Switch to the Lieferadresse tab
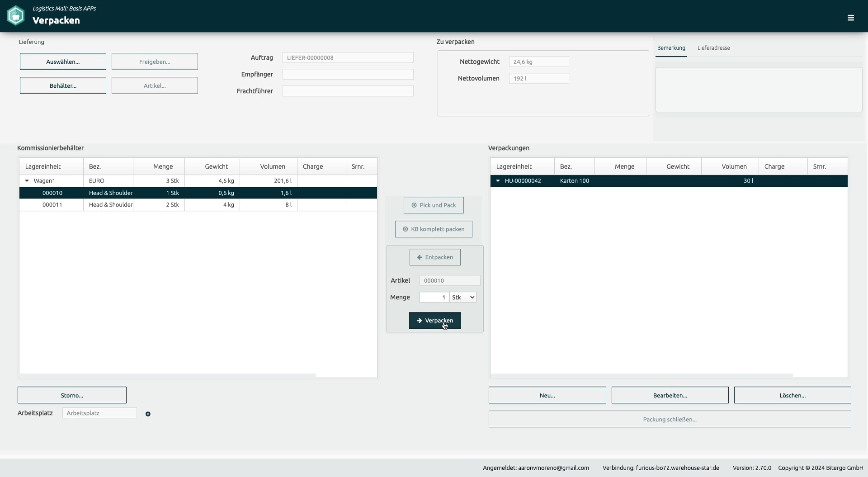This screenshot has height=477, width=868. pos(713,48)
